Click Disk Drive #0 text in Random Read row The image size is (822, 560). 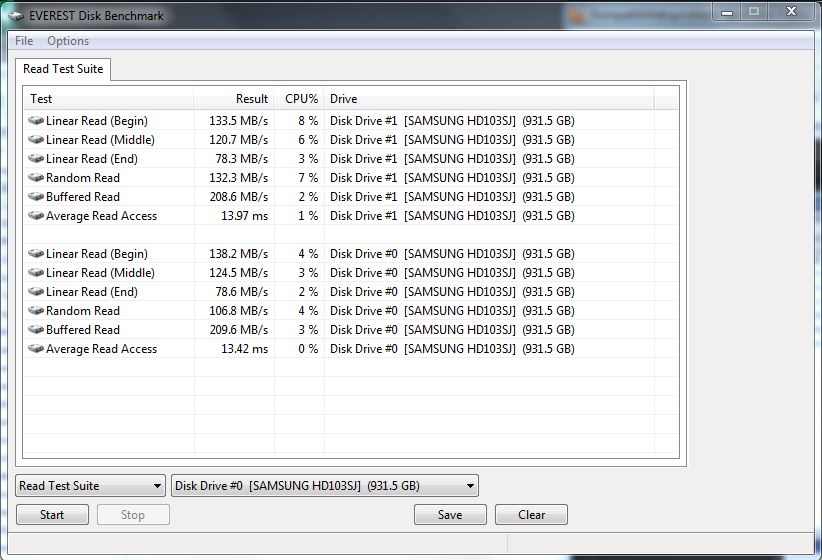pos(363,310)
